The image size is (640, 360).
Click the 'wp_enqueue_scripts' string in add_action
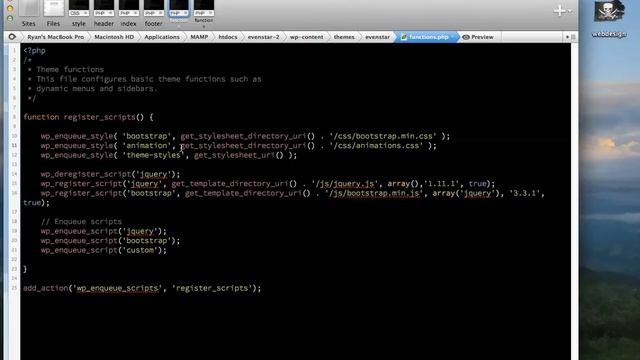(118, 288)
